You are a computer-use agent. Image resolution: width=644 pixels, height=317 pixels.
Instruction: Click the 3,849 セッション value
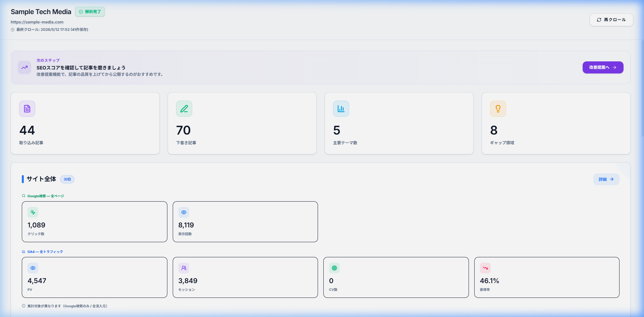tap(188, 281)
